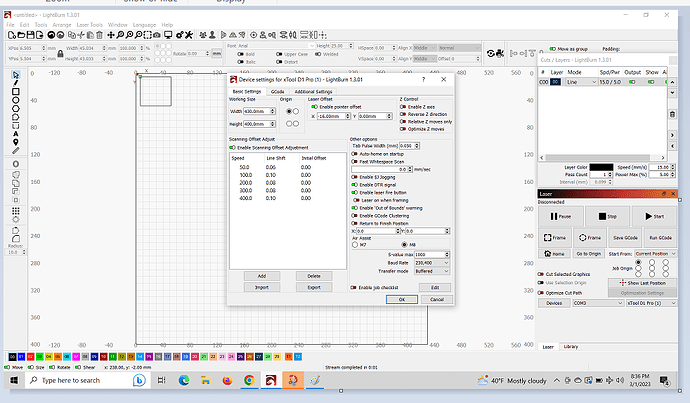Save the project using the disk icon
The height and width of the screenshot is (403, 690).
pos(30,35)
